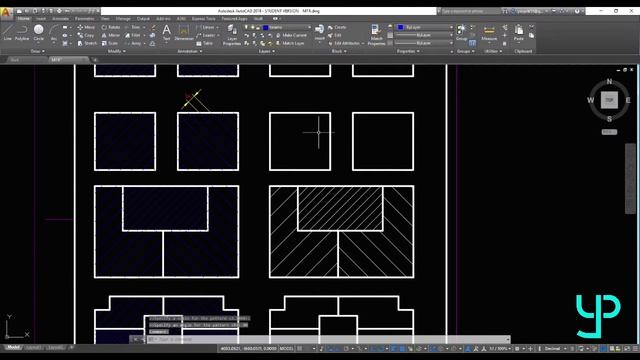
Task: Open the Annotate ribbon tab
Action: coord(60,19)
